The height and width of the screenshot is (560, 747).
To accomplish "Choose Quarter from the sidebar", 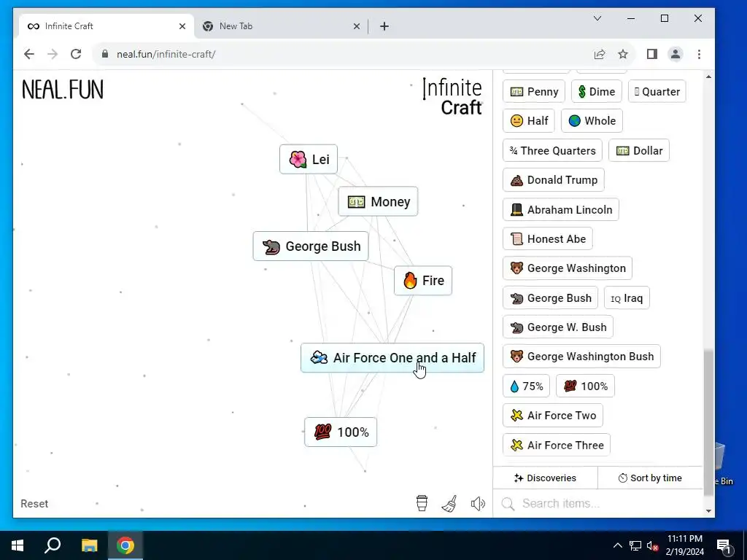I will click(x=657, y=91).
